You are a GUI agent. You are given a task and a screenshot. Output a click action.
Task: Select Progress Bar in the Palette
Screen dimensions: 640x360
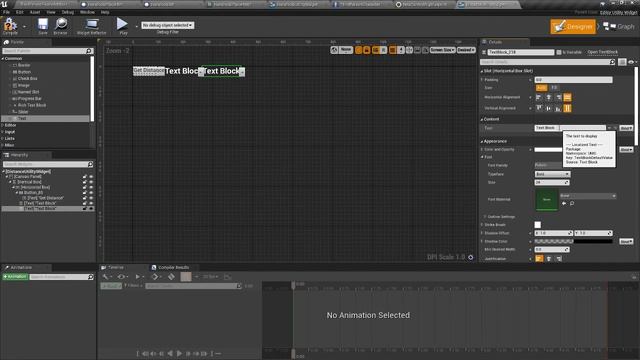click(x=29, y=98)
